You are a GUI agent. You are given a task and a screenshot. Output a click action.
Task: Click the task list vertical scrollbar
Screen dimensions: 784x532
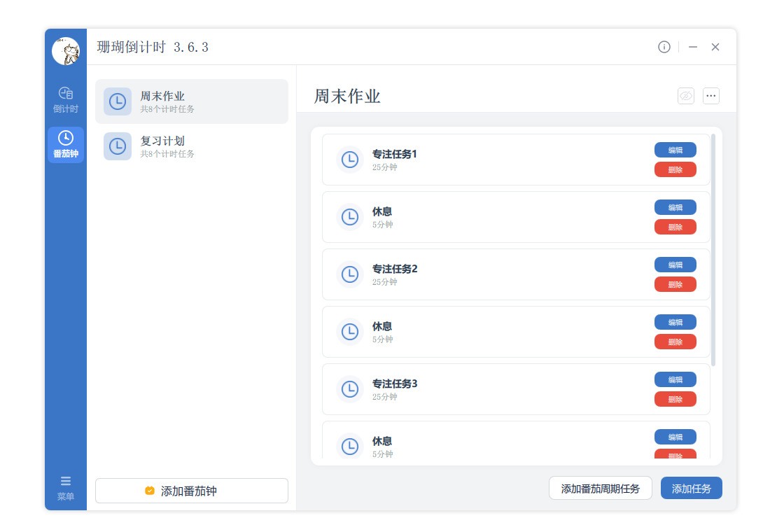713,249
